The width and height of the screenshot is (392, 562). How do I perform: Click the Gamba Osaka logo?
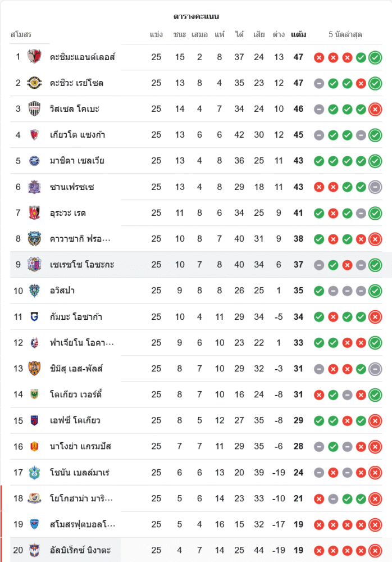(35, 316)
